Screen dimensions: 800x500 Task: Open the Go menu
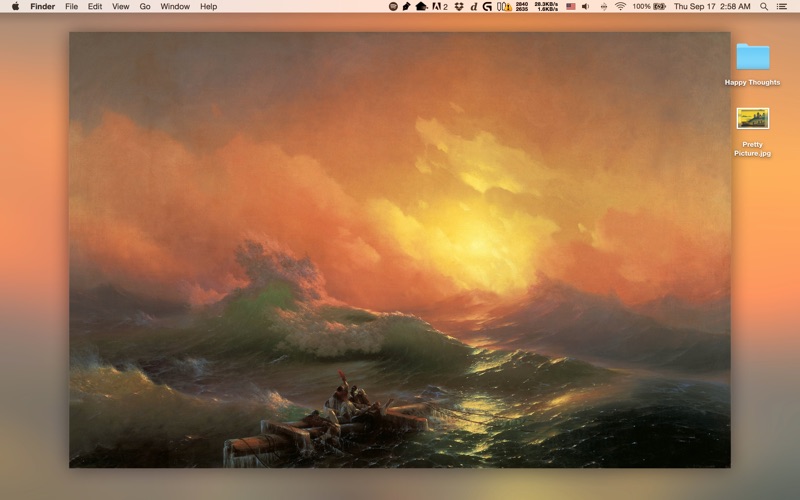tap(145, 7)
